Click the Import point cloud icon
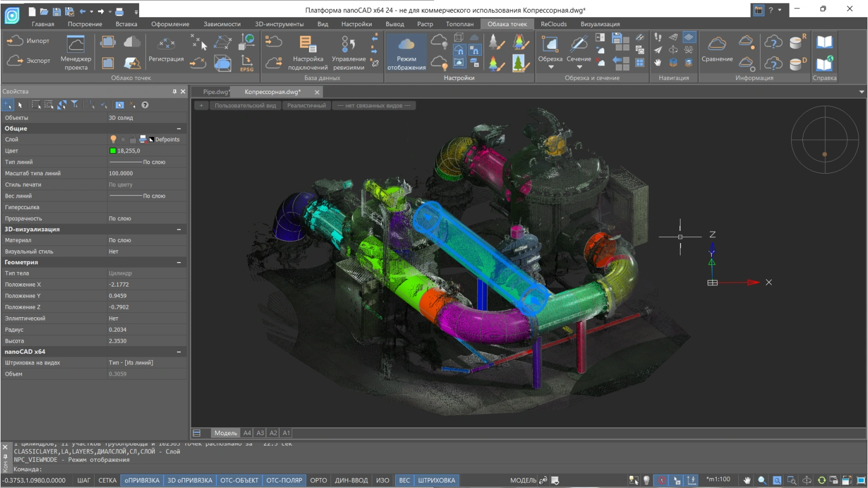Image resolution: width=868 pixels, height=488 pixels. [x=15, y=41]
